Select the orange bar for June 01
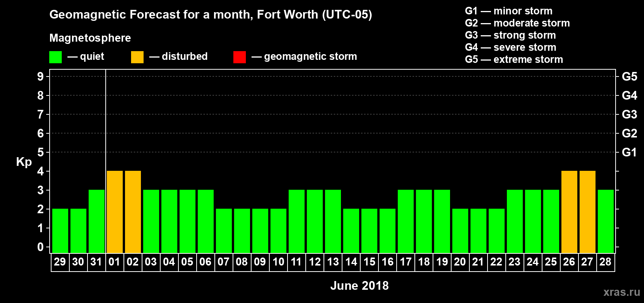 115,212
